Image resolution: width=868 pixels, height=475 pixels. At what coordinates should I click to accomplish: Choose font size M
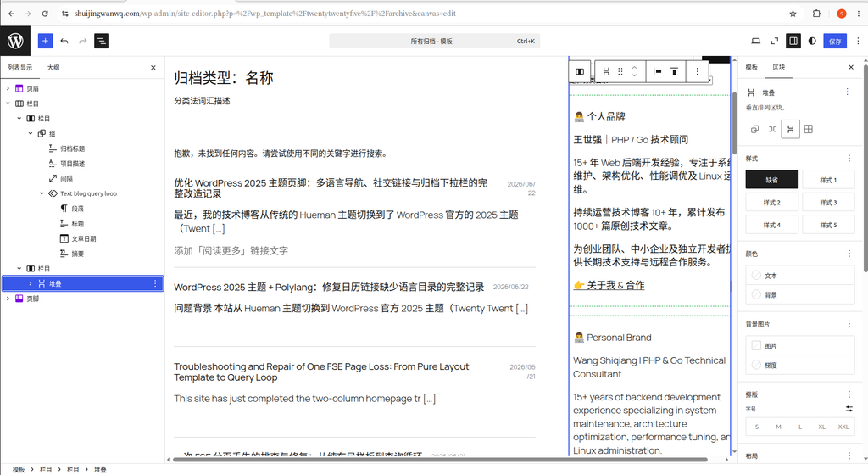pos(778,427)
